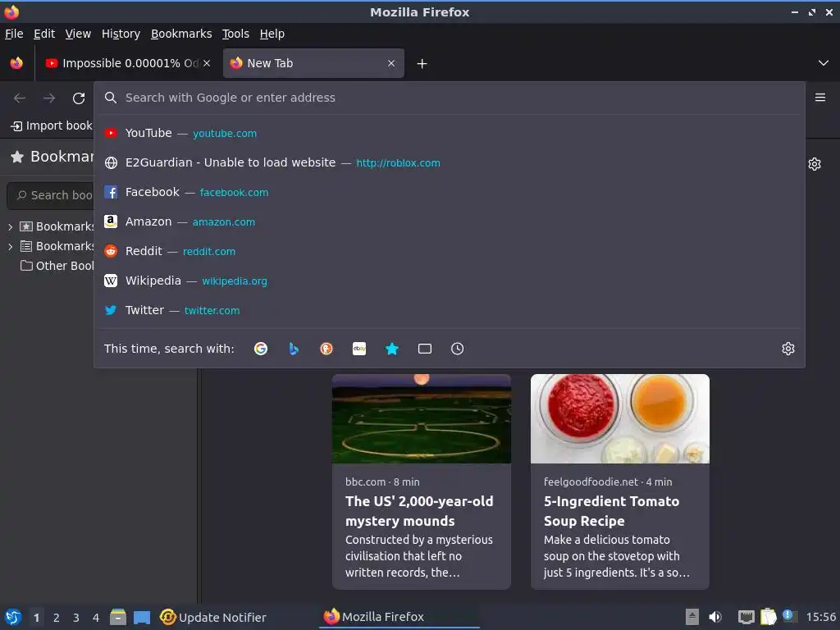The width and height of the screenshot is (840, 630).
Task: Open the taskbar start menu icon
Action: pos(13,617)
